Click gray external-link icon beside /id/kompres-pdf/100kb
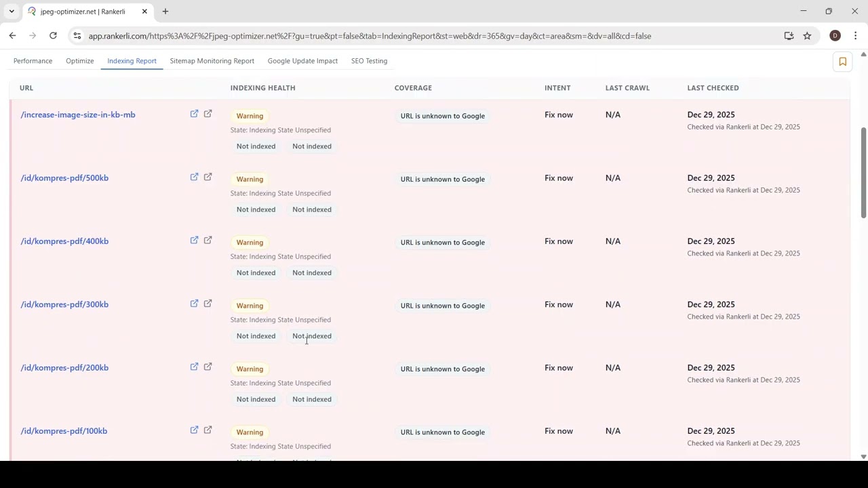This screenshot has width=868, height=488. 208,430
